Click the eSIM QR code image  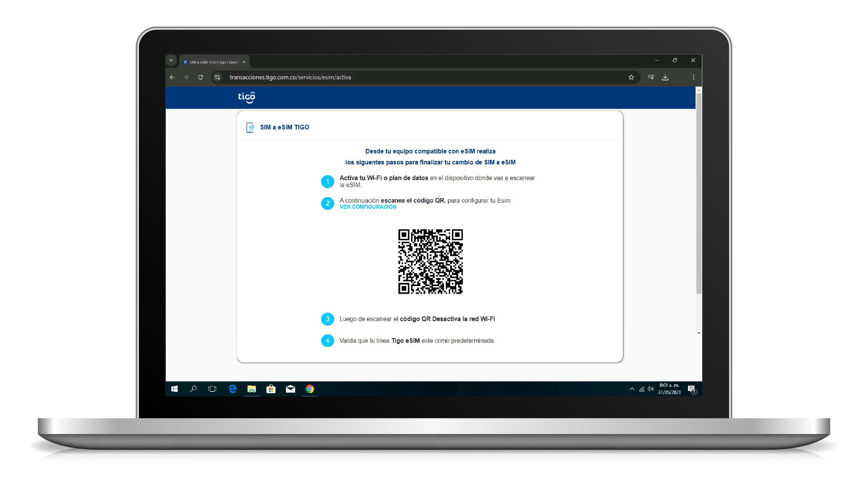click(x=430, y=262)
